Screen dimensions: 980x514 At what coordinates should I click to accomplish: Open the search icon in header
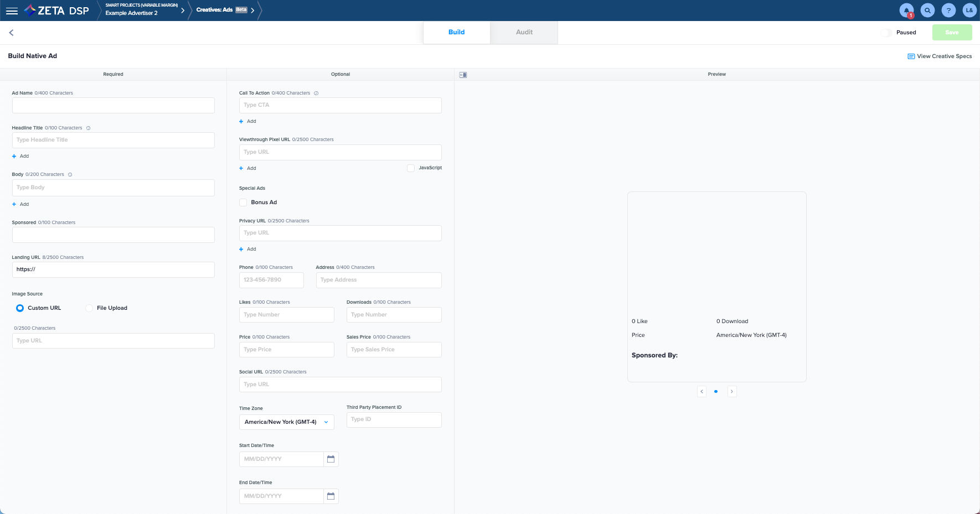pos(927,11)
